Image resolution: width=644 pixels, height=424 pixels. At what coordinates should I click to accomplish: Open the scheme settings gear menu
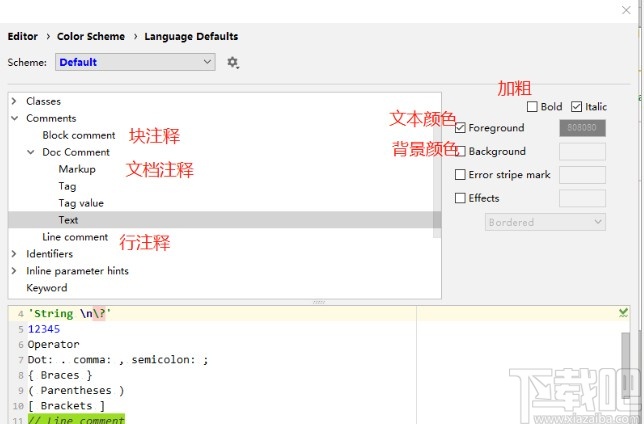click(x=233, y=62)
